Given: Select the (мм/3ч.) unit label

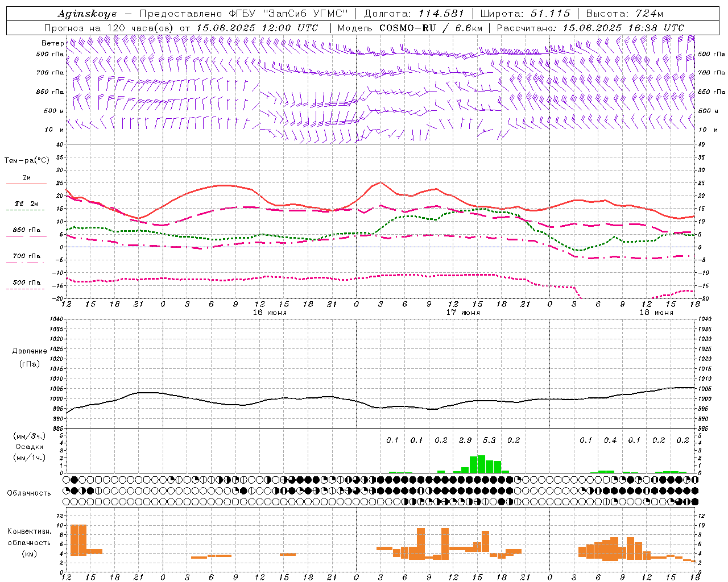Looking at the screenshot, I should [29, 436].
